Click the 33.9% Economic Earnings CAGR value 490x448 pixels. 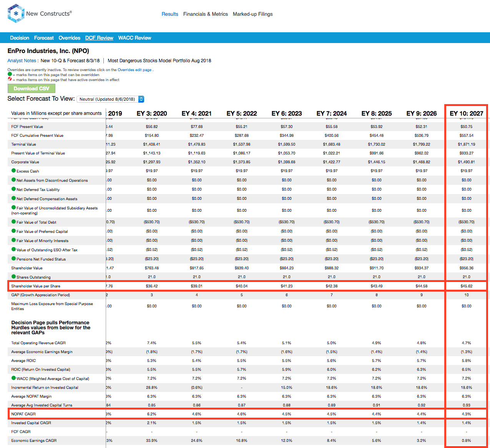coord(152,440)
